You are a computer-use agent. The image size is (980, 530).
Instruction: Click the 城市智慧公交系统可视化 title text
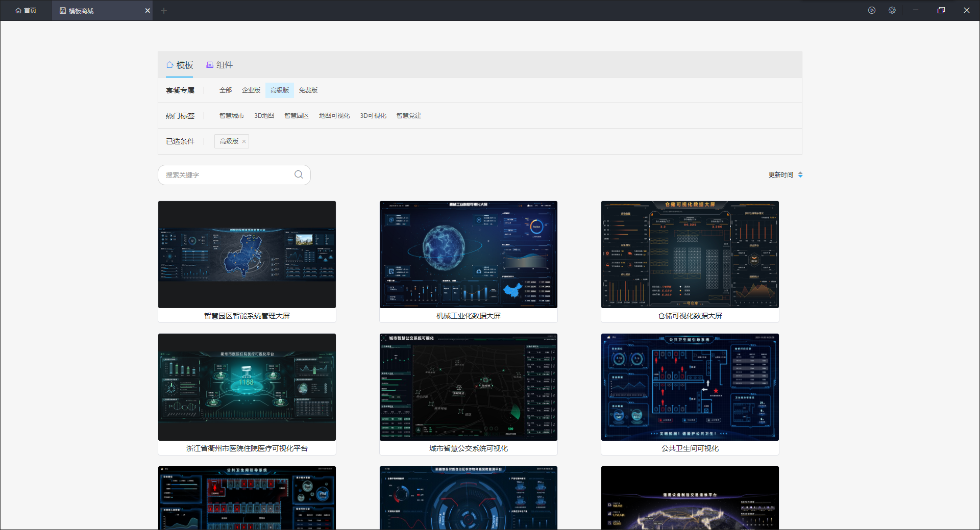click(x=469, y=448)
